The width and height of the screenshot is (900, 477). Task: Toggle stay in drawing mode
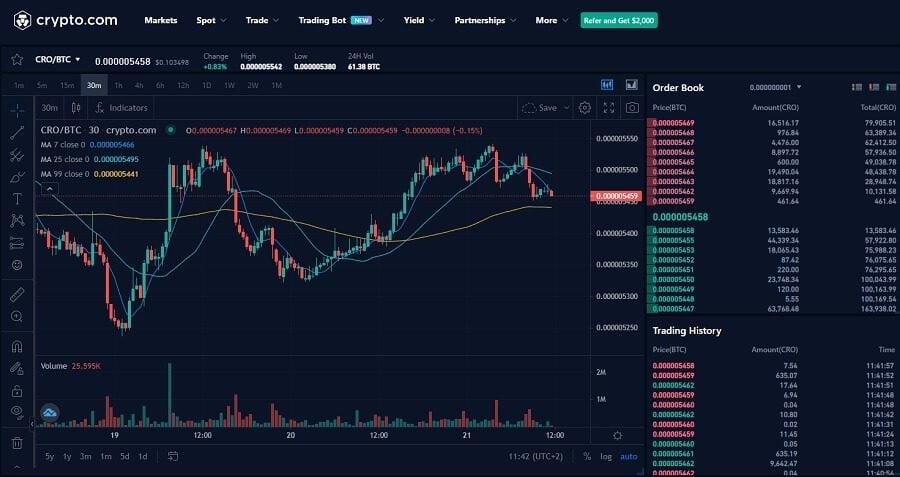click(17, 369)
